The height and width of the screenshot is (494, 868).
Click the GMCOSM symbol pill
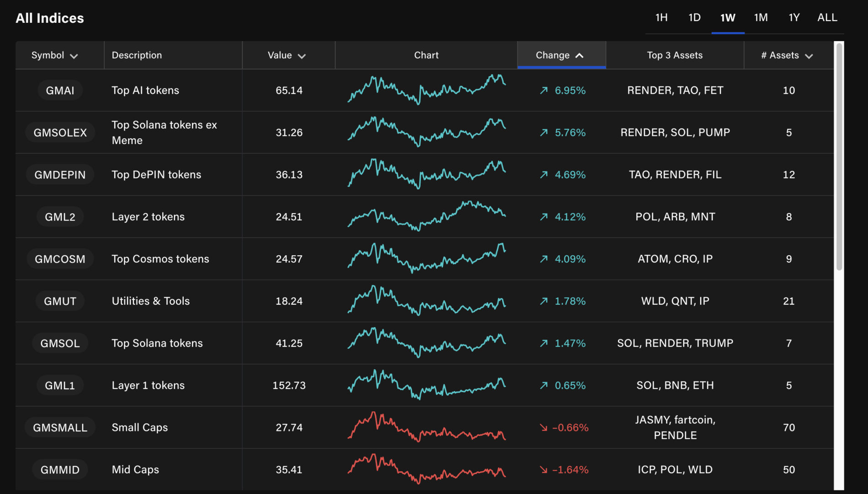tap(59, 258)
